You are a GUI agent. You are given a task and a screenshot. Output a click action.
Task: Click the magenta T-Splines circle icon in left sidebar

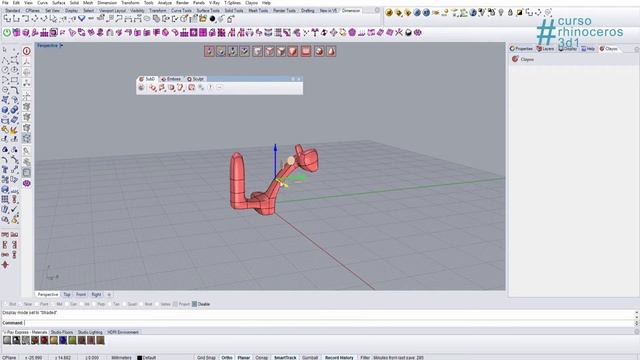(x=27, y=183)
